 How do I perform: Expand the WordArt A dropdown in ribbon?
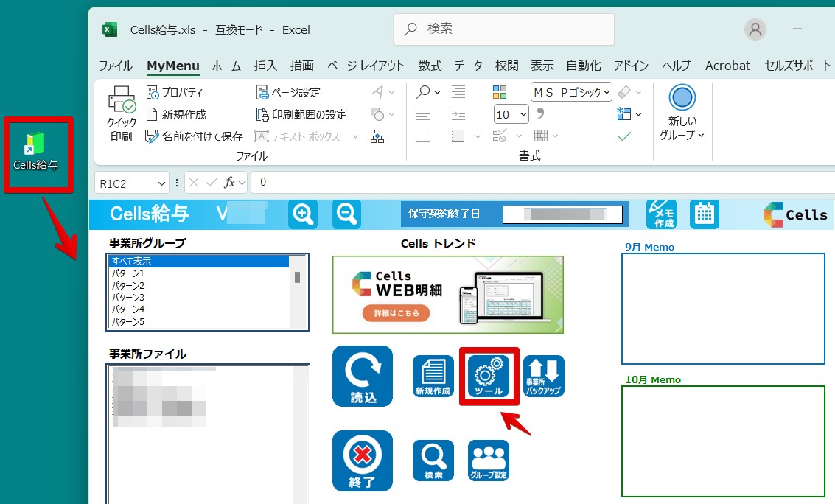pos(392,93)
